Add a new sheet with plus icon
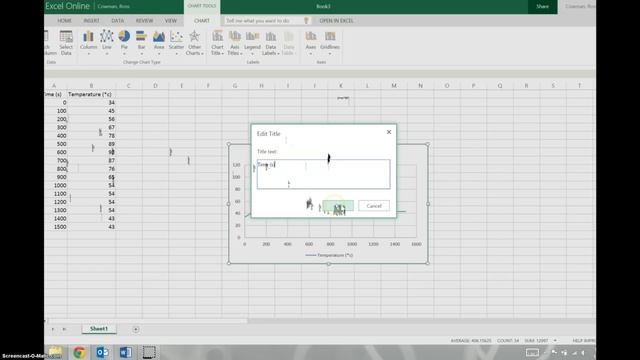640x360 pixels. [136, 329]
